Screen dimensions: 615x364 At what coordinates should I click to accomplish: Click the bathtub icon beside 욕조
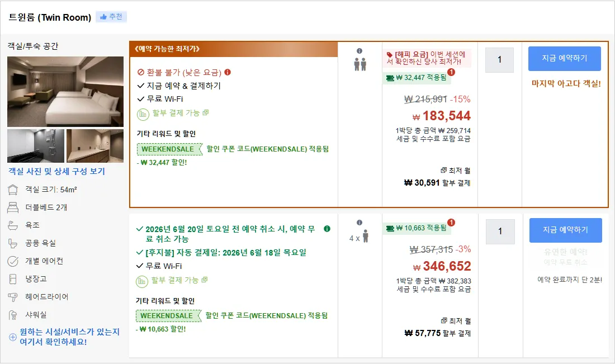tap(13, 225)
